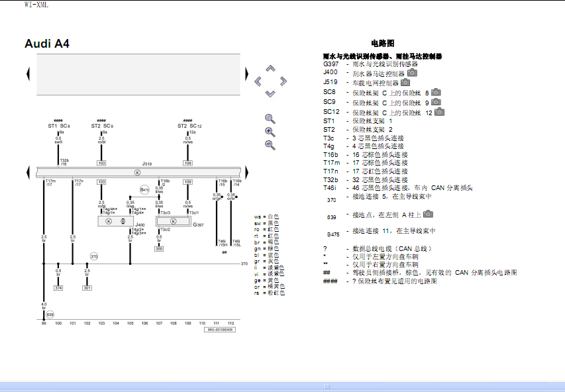565x392 pixels.
Task: Open camera photo for J519 车载电网控制器
Action: 405,83
